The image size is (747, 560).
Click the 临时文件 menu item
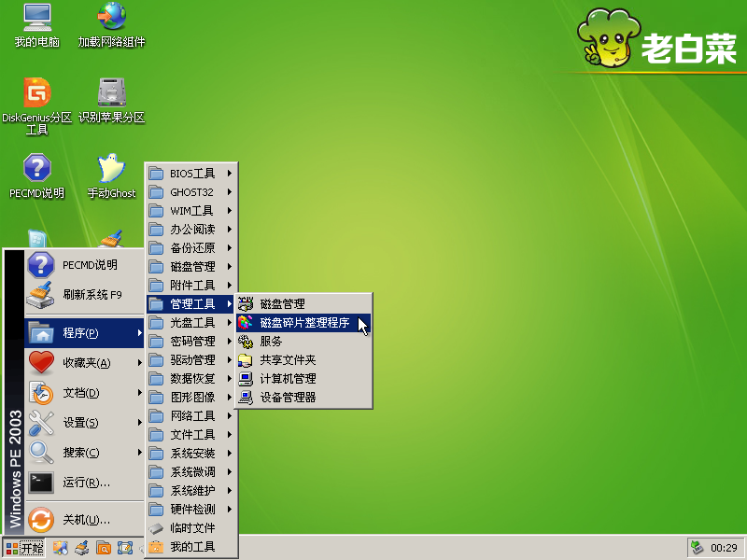coord(191,527)
